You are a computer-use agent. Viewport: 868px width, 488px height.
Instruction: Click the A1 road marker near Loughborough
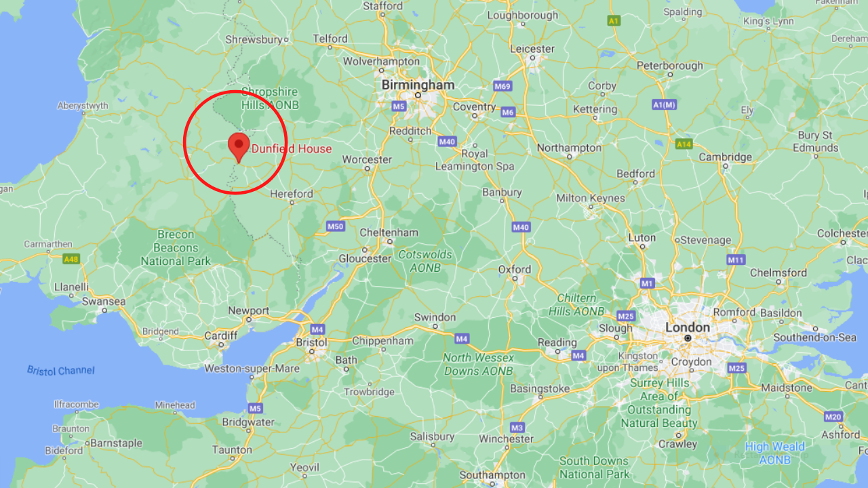point(614,21)
